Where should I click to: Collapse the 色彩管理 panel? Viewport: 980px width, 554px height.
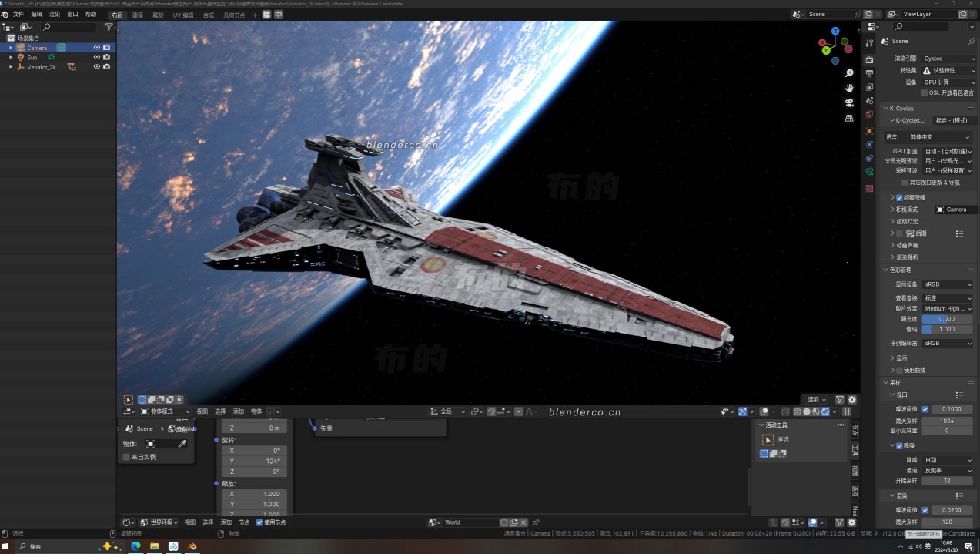pos(885,270)
